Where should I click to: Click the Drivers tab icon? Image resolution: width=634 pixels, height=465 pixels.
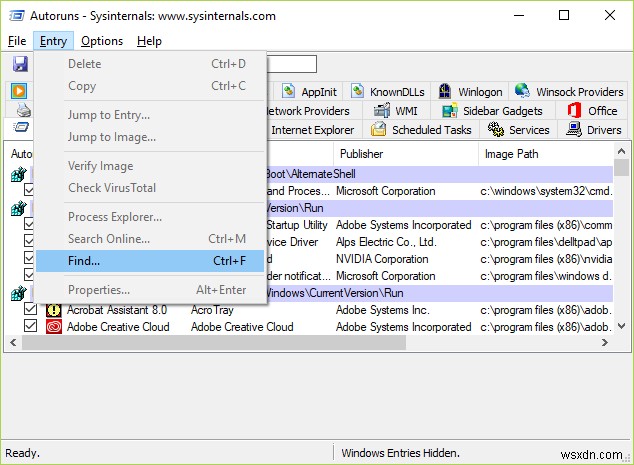574,130
